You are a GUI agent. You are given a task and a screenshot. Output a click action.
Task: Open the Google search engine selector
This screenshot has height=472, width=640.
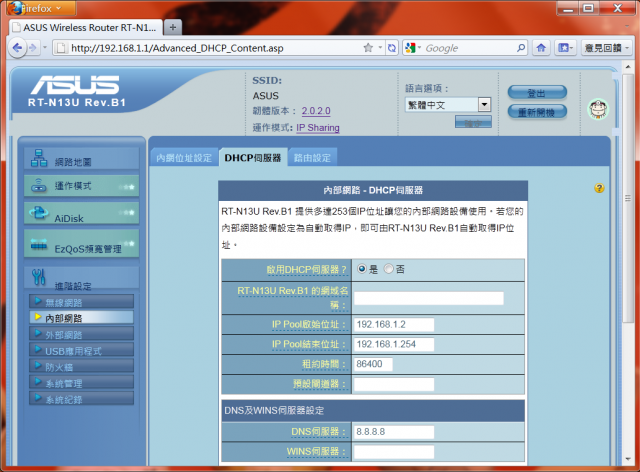(413, 48)
